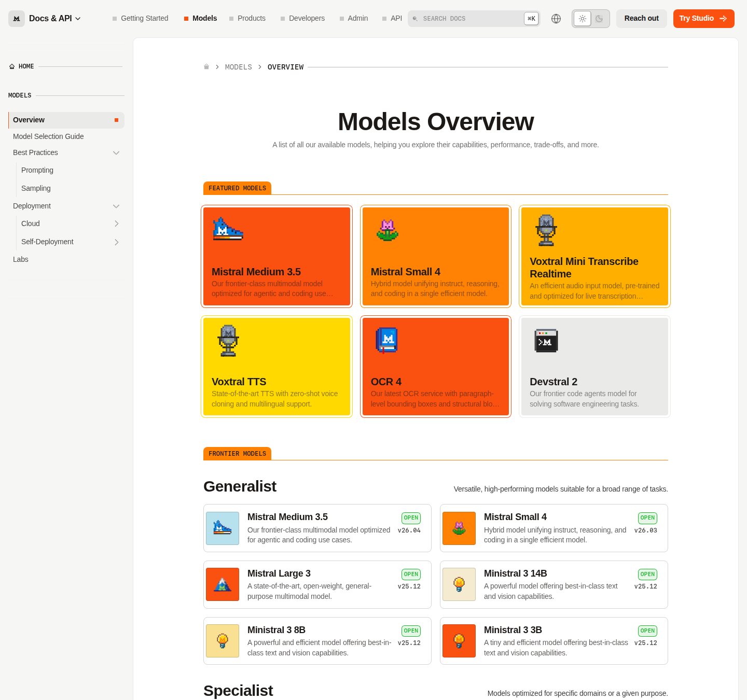The width and height of the screenshot is (747, 700).
Task: Click the Reach out button
Action: (x=642, y=19)
